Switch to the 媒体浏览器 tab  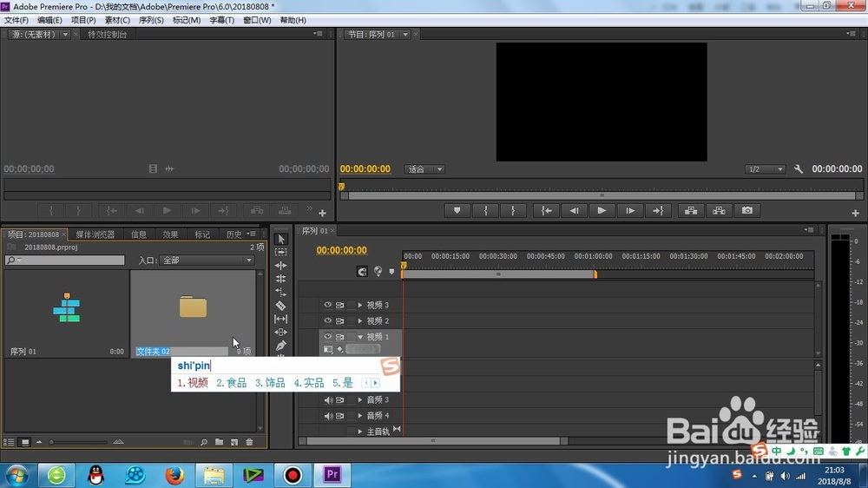click(x=95, y=234)
